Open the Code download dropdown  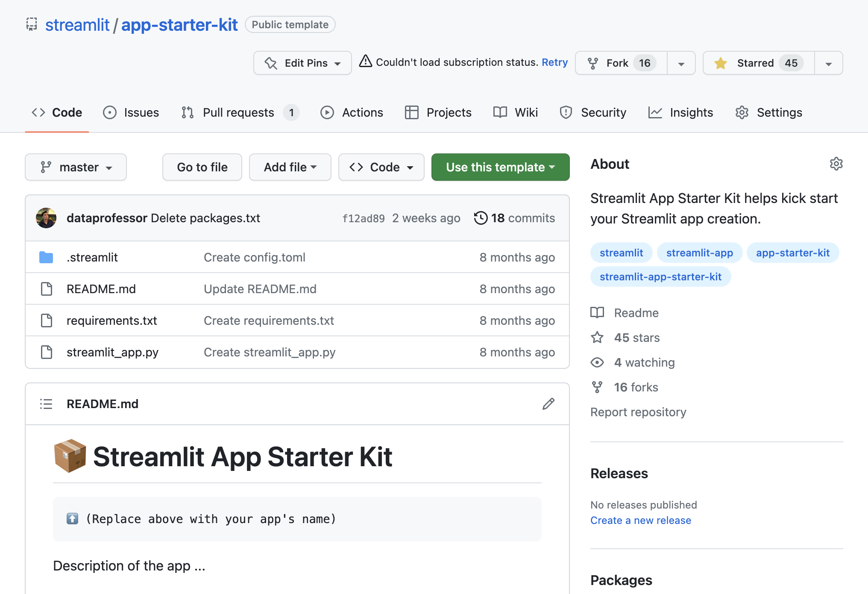(x=381, y=167)
